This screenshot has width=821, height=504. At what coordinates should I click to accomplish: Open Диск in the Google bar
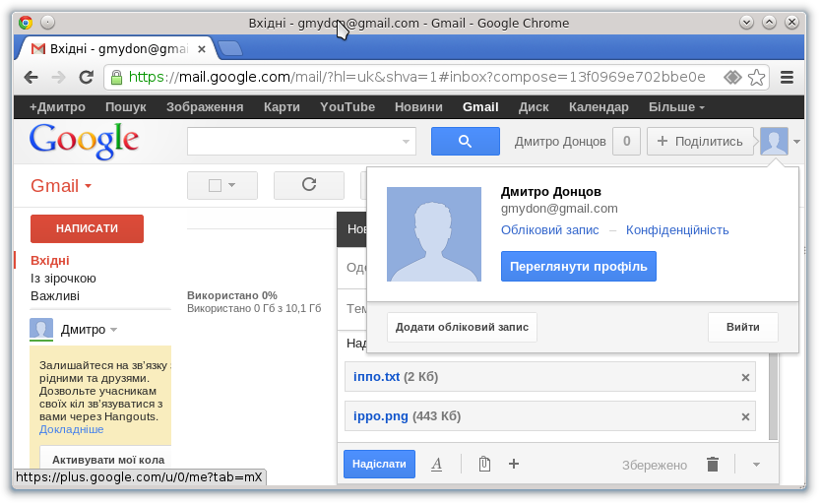tap(534, 107)
